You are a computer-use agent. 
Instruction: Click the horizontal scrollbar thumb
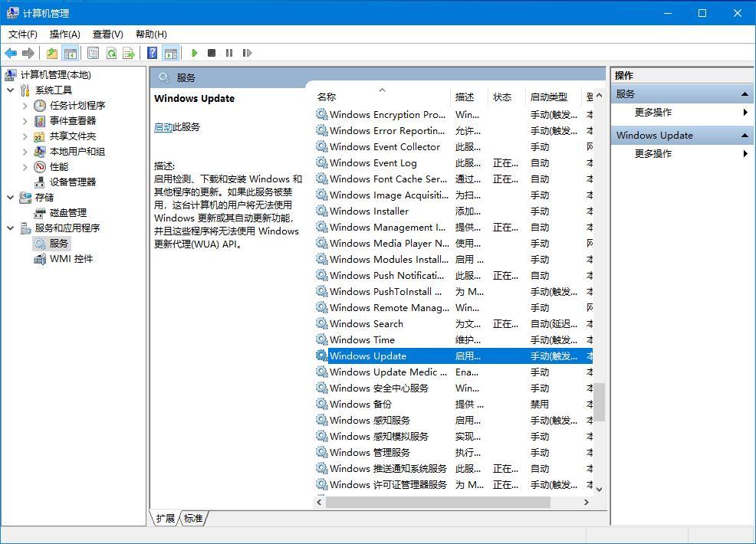tap(438, 502)
